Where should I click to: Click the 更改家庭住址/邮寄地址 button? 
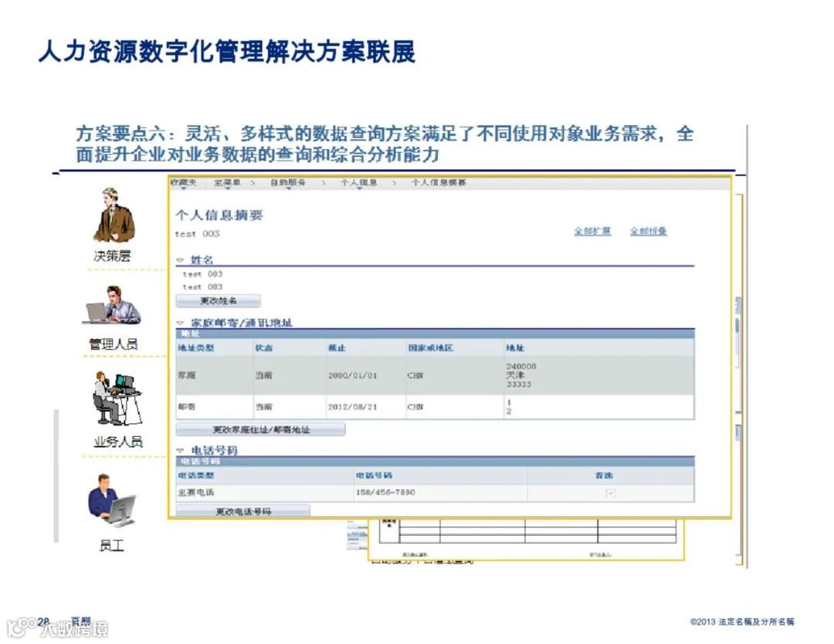click(x=261, y=429)
